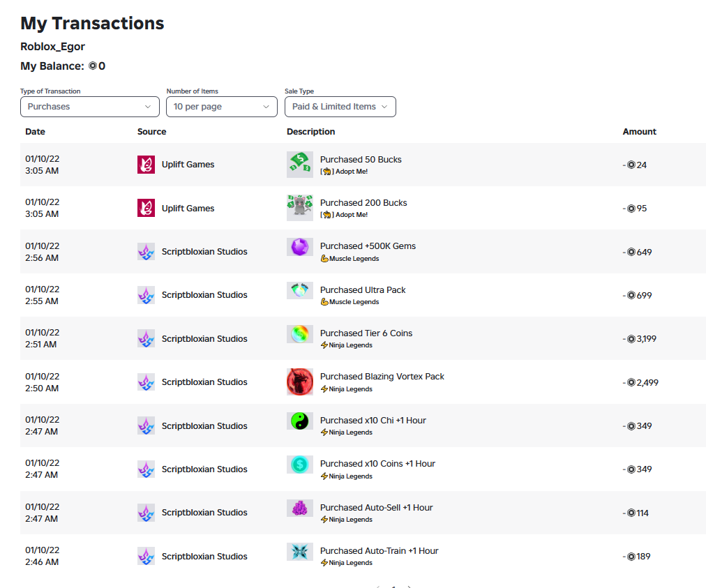This screenshot has height=588, width=706.
Task: Click the purple +500K Gems icon
Action: pyautogui.click(x=300, y=247)
